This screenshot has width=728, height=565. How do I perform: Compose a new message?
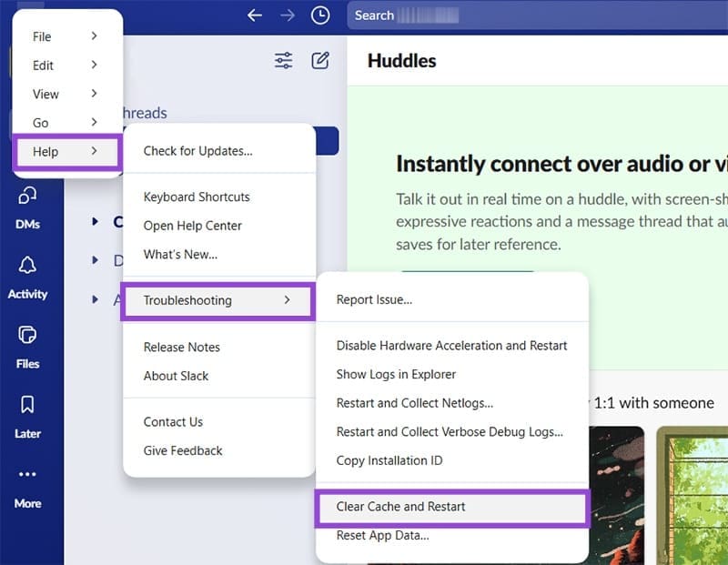coord(318,61)
